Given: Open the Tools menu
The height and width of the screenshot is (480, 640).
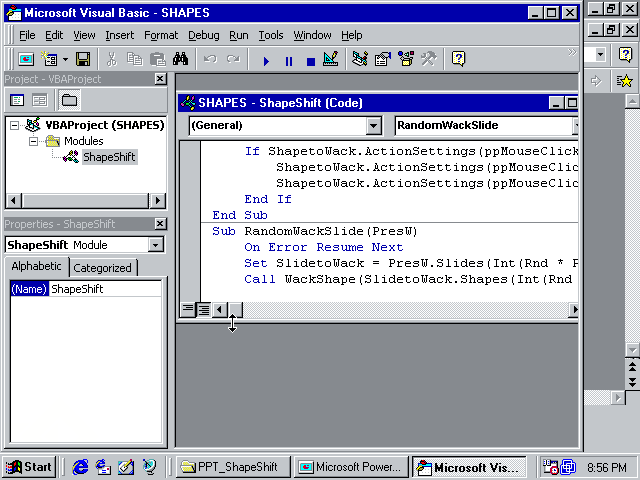Looking at the screenshot, I should tap(271, 36).
